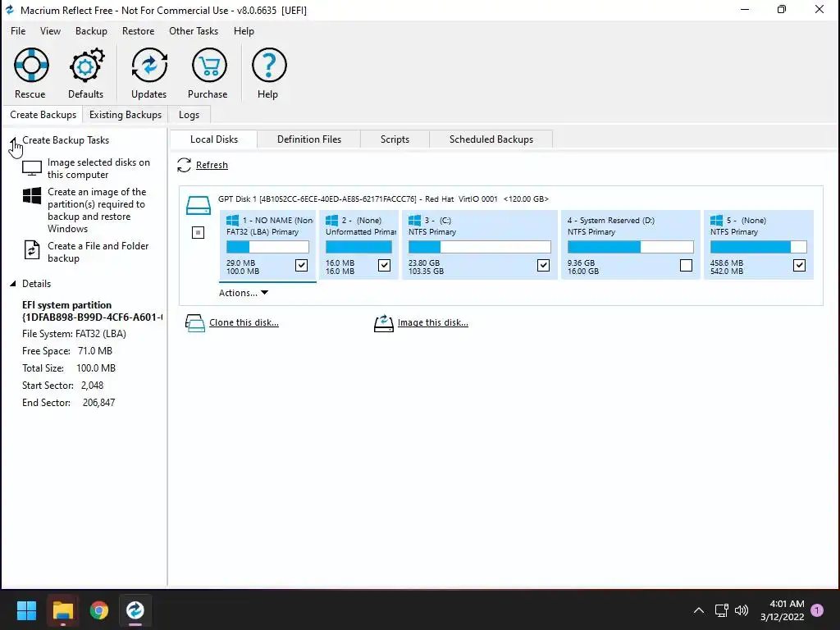Open File Explorer from the taskbar

62,610
